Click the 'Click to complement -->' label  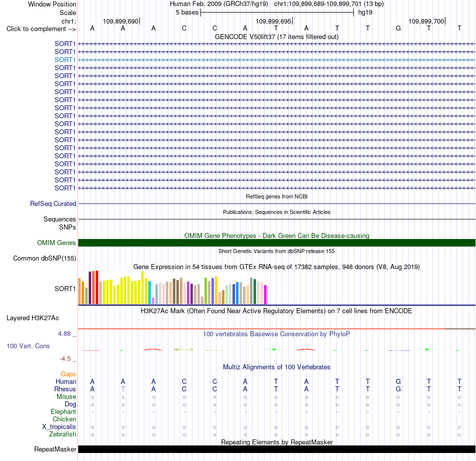coord(41,29)
